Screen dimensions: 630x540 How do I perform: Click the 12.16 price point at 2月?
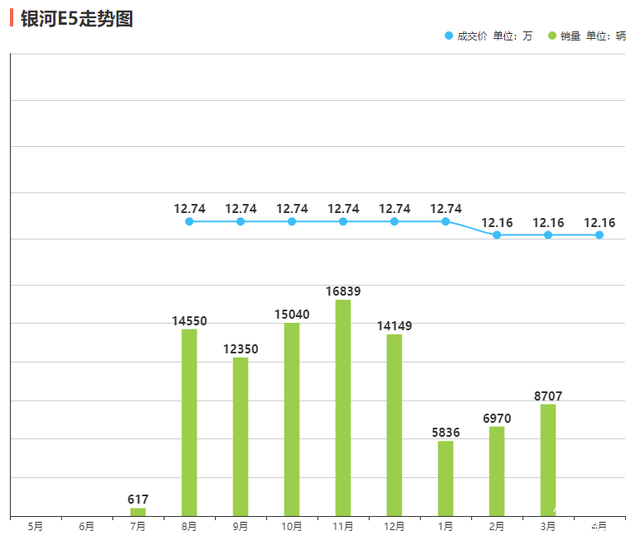[497, 235]
